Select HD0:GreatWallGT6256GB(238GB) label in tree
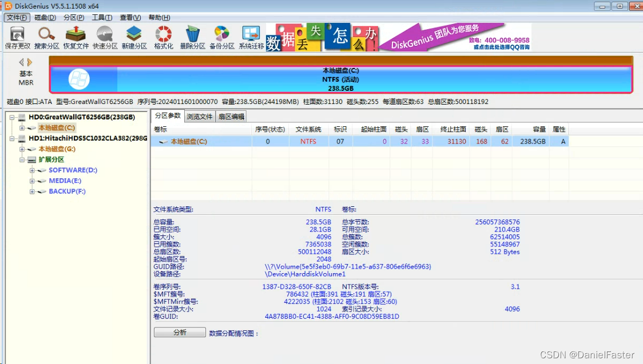The height and width of the screenshot is (364, 643). 82,117
